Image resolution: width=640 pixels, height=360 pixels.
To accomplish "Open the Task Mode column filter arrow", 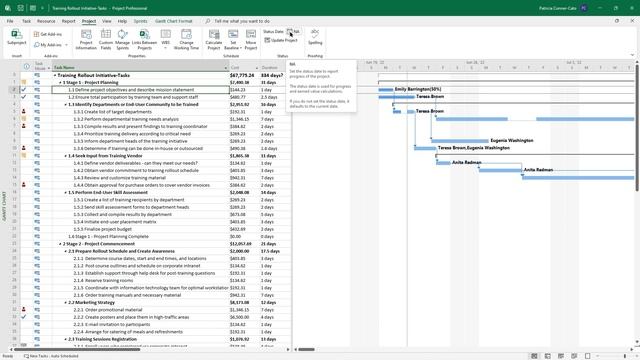I will coord(49,68).
